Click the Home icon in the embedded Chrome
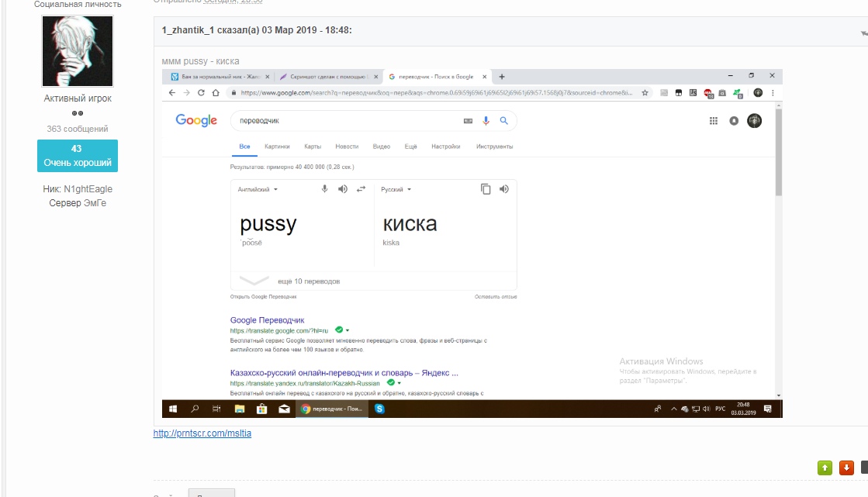This screenshot has width=868, height=497. pos(216,93)
